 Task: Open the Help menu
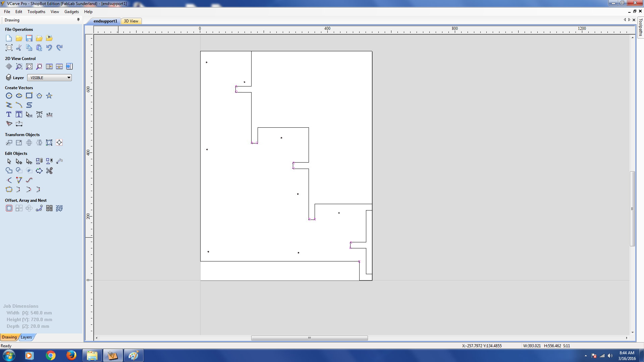[x=88, y=12]
